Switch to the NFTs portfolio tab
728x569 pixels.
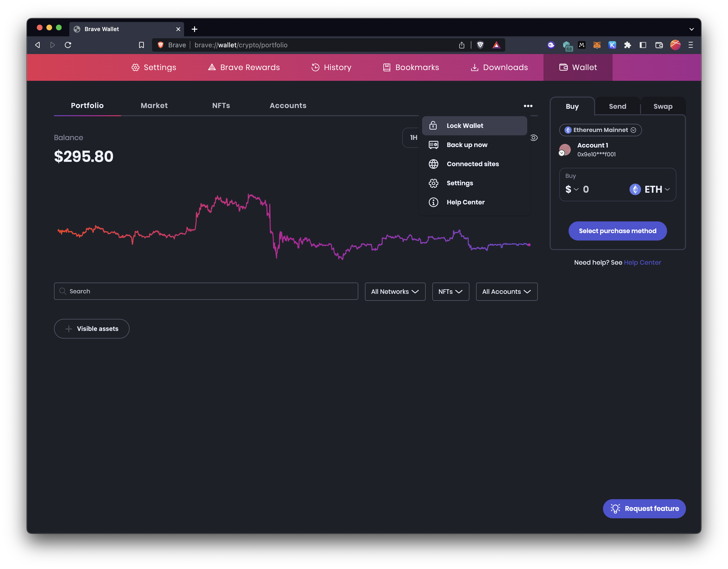coord(221,105)
